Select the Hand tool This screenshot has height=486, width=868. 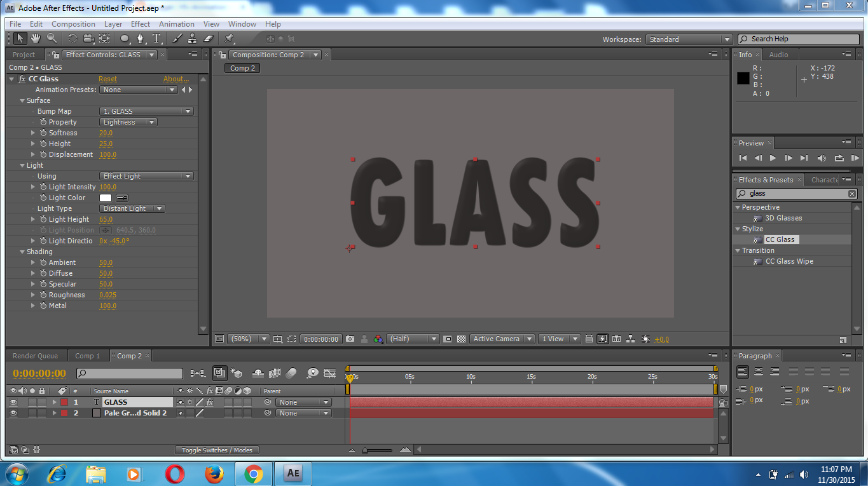[36, 38]
